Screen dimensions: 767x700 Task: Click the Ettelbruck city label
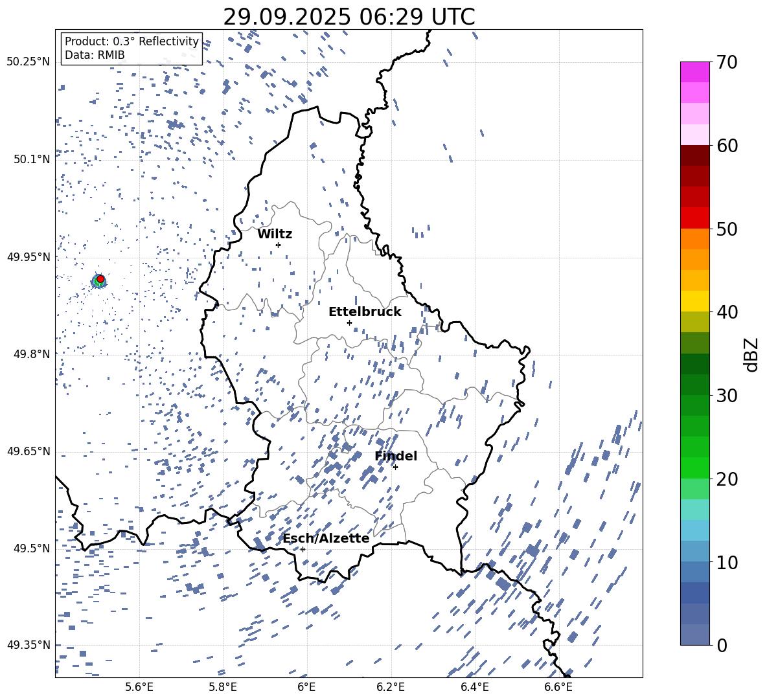point(365,311)
